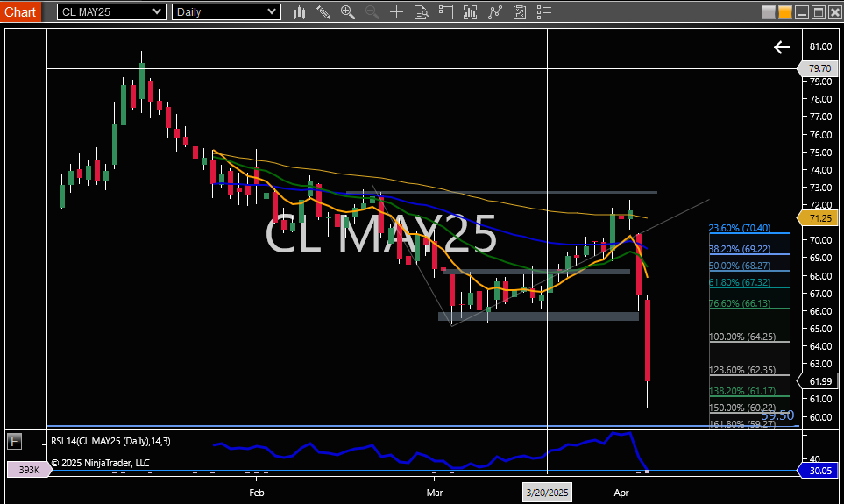Click the Mar time axis label
Viewport: 844px width, 504px height.
pos(435,493)
